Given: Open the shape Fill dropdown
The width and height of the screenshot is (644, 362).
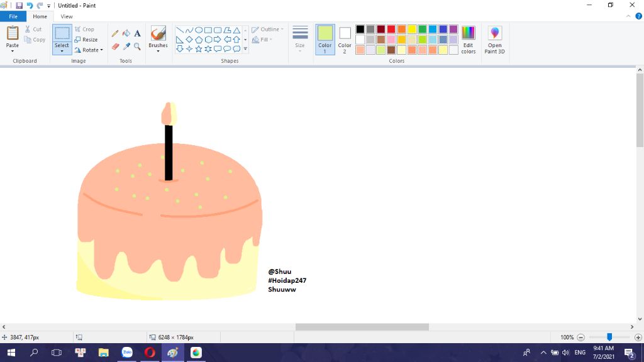Looking at the screenshot, I should (x=262, y=40).
